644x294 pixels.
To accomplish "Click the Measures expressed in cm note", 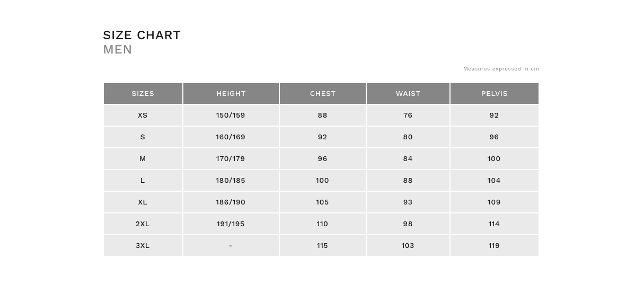I will click(501, 69).
